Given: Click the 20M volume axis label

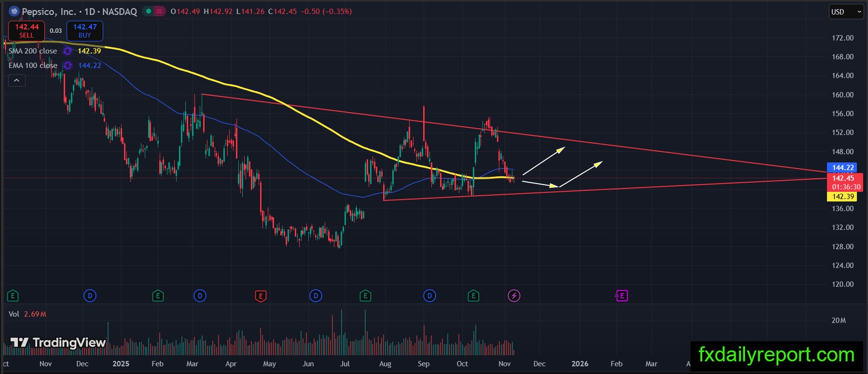Looking at the screenshot, I should [839, 321].
